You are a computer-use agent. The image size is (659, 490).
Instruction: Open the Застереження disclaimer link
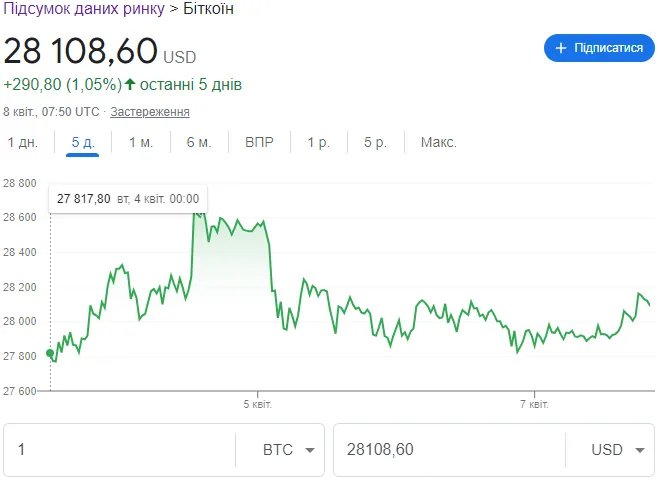[150, 111]
